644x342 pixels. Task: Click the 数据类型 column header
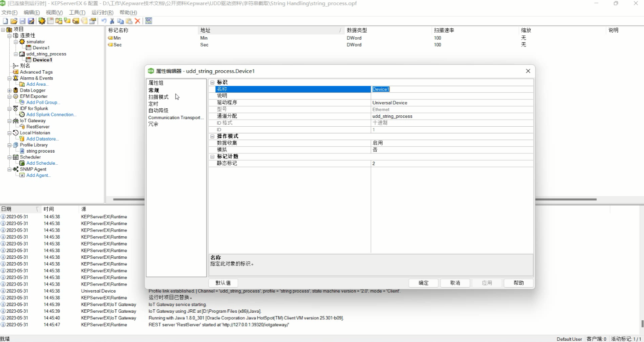(357, 31)
